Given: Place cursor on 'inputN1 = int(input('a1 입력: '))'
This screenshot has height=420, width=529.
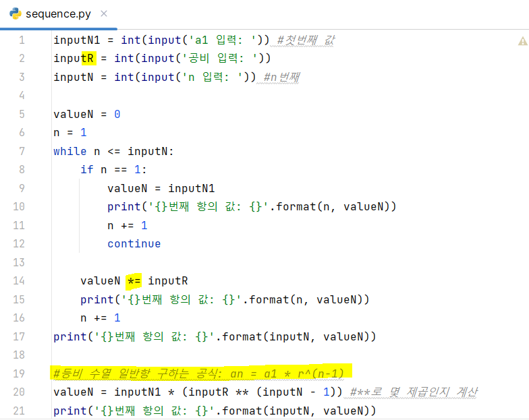Looking at the screenshot, I should pyautogui.click(x=161, y=40).
